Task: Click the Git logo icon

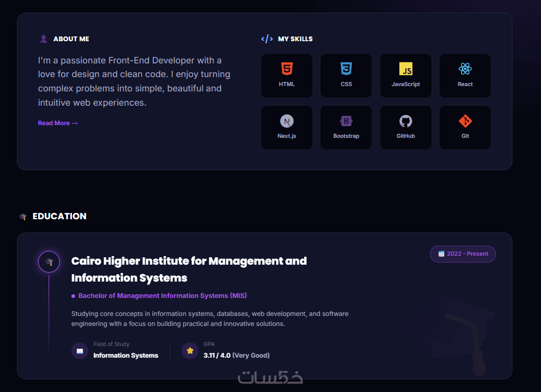Action: (465, 121)
